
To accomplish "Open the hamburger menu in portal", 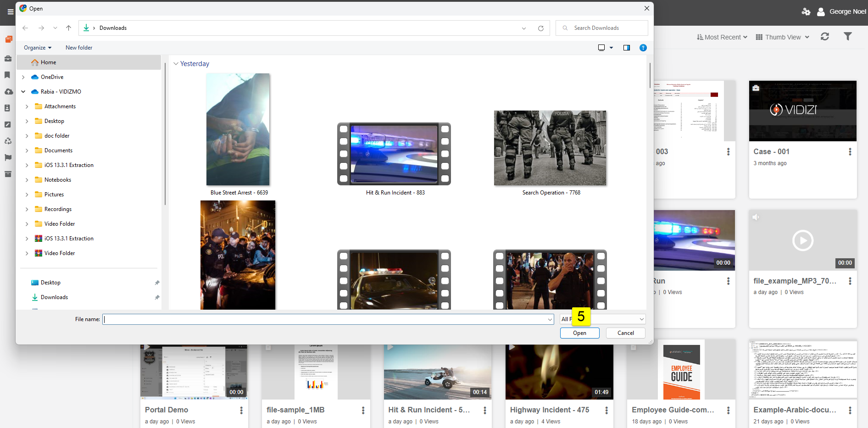I will pyautogui.click(x=10, y=11).
